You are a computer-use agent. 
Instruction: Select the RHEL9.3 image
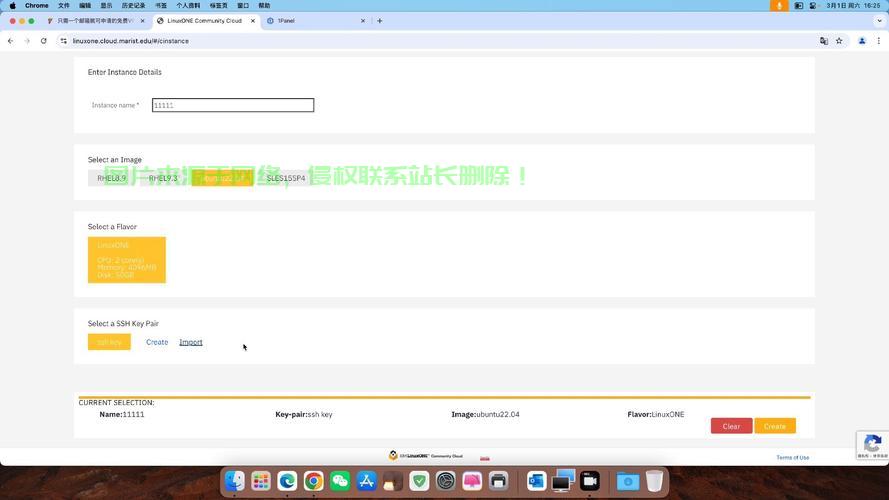(x=163, y=178)
